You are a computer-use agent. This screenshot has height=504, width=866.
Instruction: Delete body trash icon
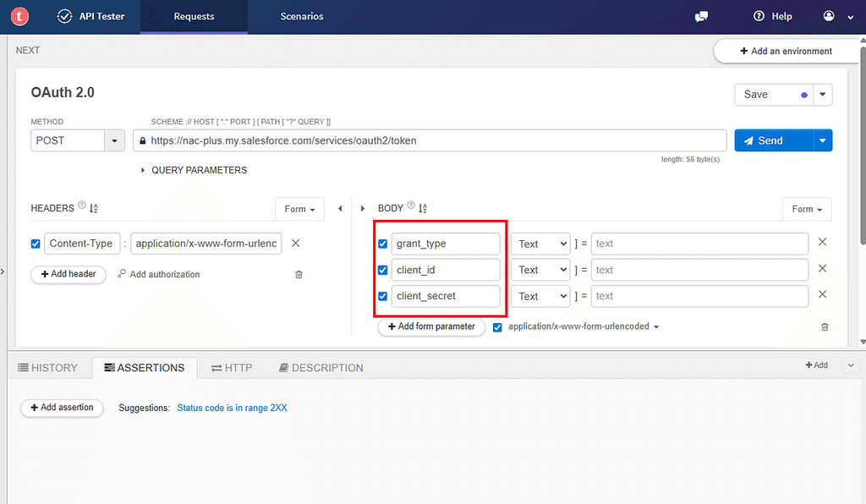coord(825,326)
